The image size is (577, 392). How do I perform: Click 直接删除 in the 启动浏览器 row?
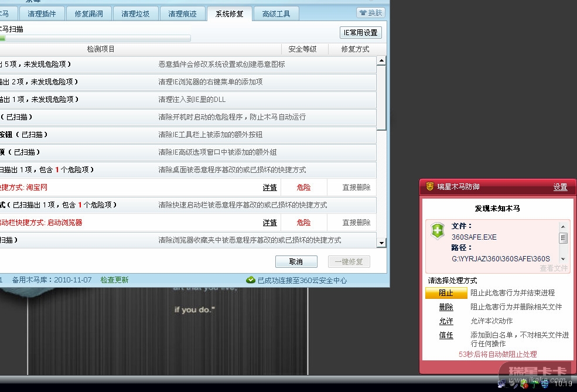pos(356,223)
